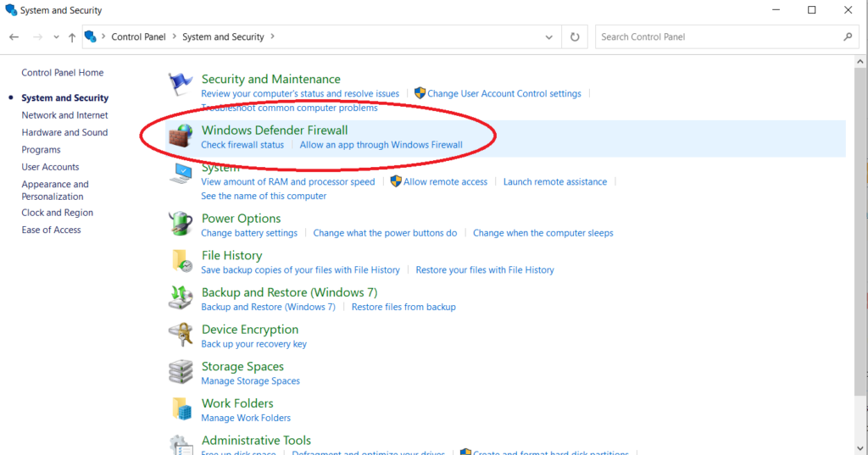Click the Backup and Restore drive icon
Viewport: 868px width, 455px height.
pos(181,297)
